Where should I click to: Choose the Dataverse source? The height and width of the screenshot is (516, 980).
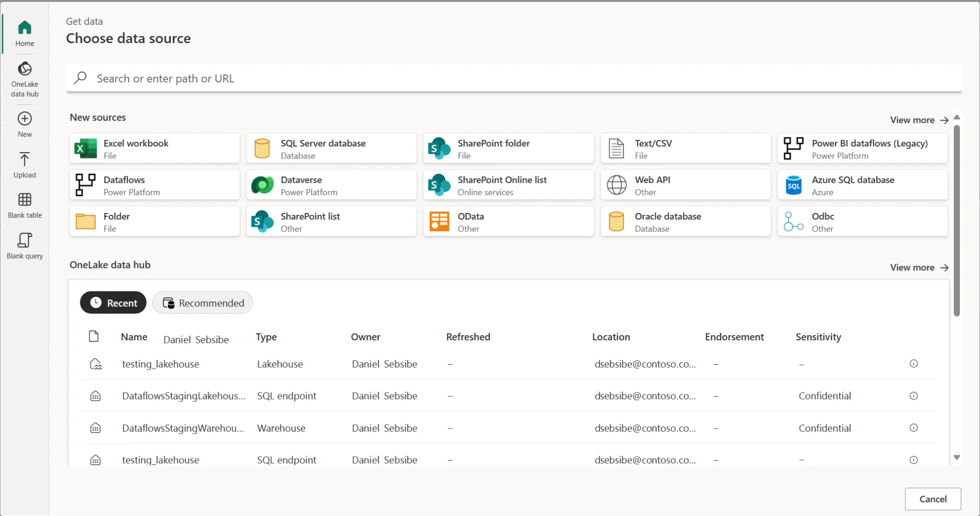click(332, 185)
